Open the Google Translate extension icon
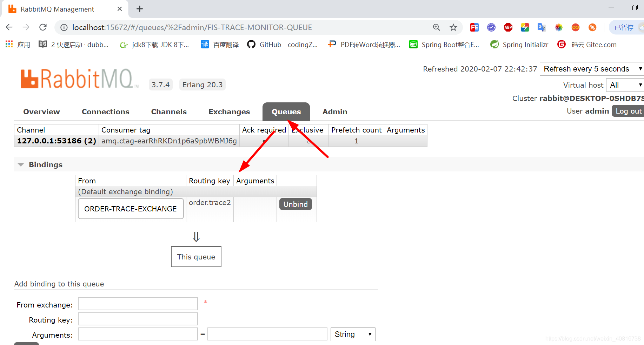The width and height of the screenshot is (644, 345). (x=542, y=27)
